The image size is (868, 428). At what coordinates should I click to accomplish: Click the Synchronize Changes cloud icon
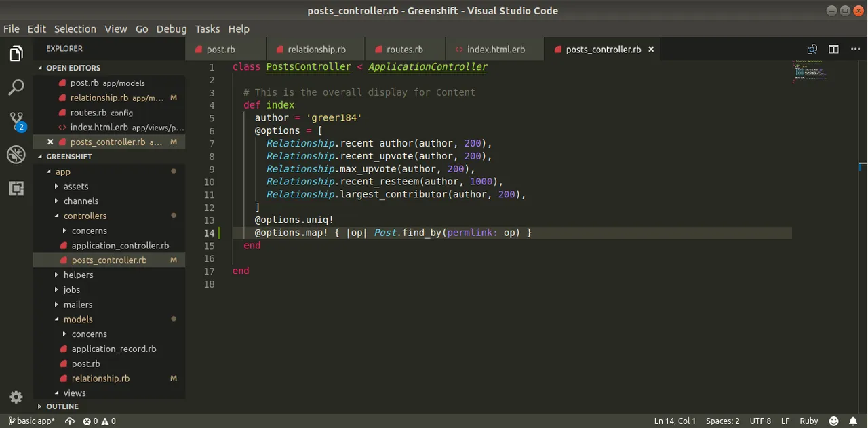tap(70, 421)
